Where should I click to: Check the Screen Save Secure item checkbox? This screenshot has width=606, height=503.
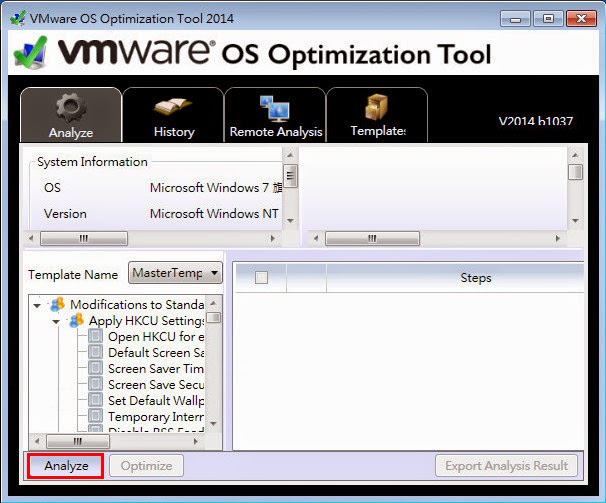click(95, 384)
